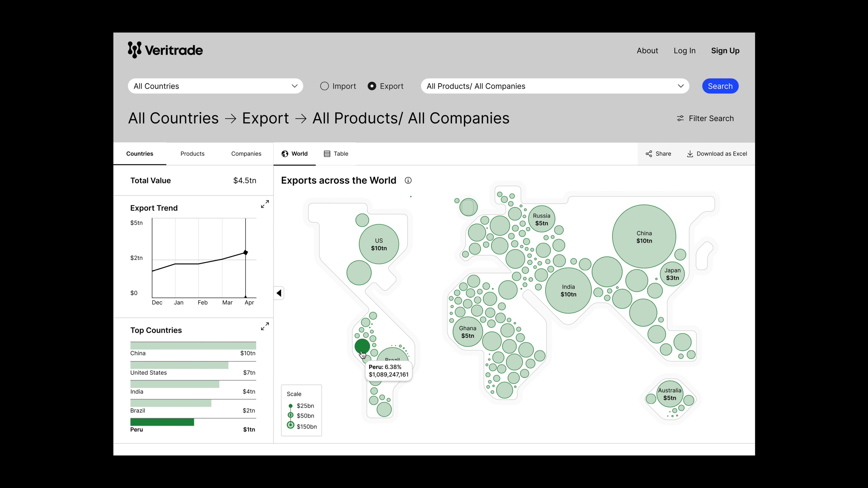Click the Download as Excel icon

690,154
